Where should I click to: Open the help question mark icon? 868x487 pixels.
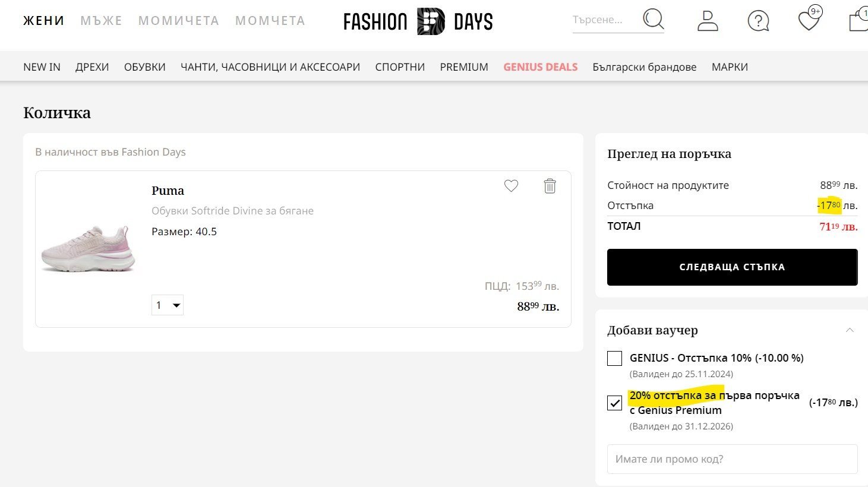(758, 21)
